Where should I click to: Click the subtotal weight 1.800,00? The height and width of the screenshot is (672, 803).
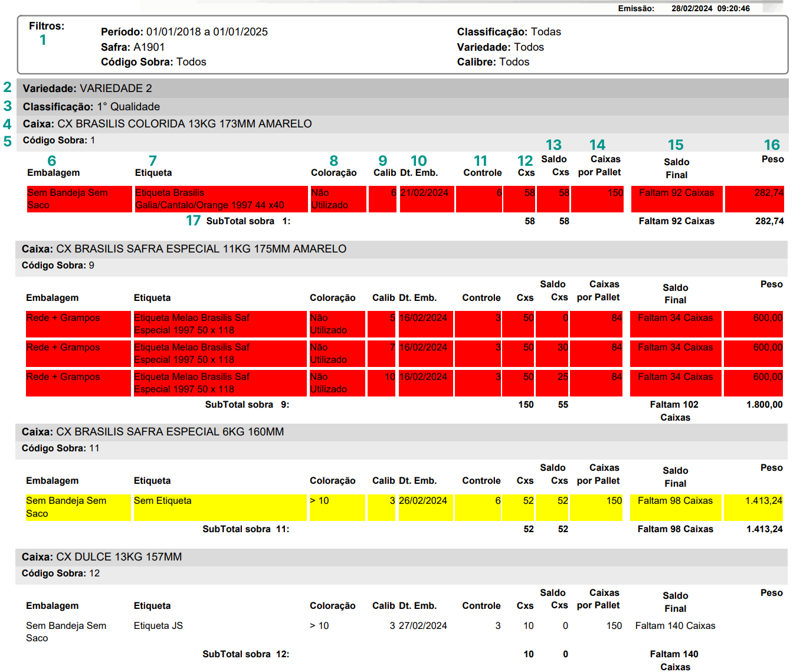click(764, 405)
